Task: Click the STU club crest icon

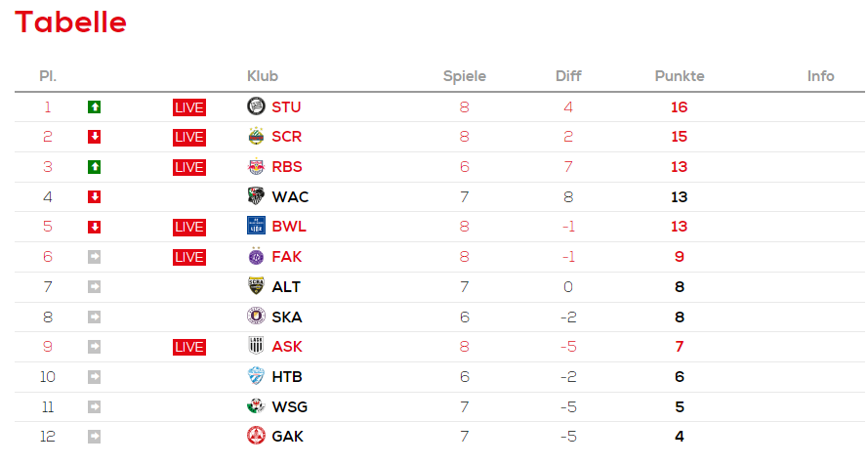Action: point(256,106)
